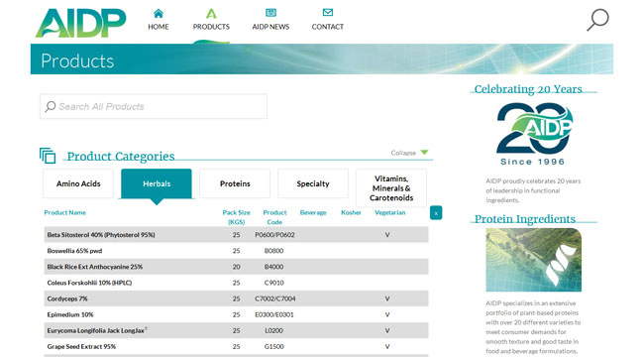Open site search magnifier icon
This screenshot has height=357, width=644.
click(597, 20)
